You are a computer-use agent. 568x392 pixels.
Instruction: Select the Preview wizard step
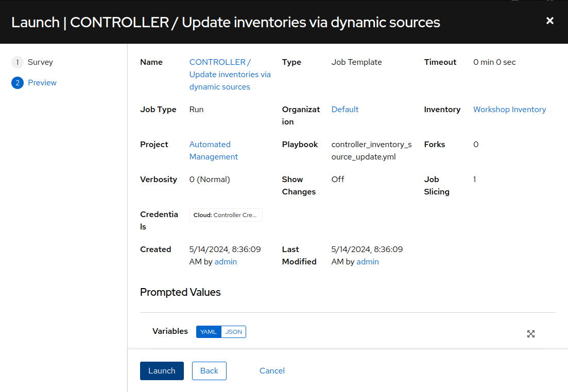pyautogui.click(x=42, y=82)
